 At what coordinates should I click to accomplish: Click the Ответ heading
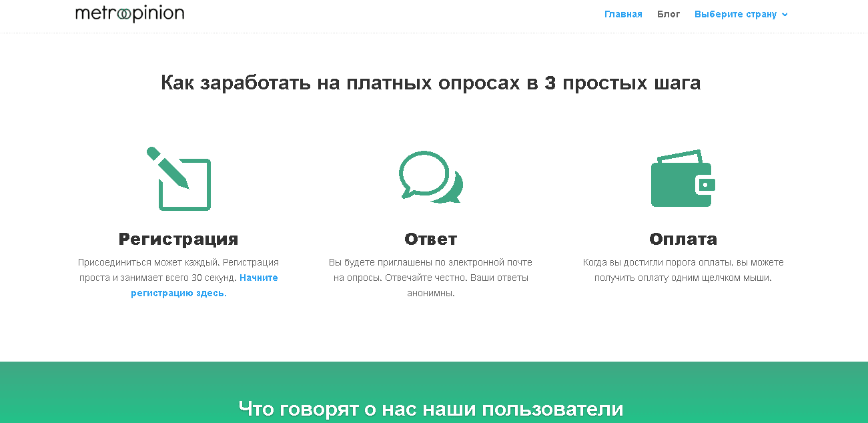(430, 239)
